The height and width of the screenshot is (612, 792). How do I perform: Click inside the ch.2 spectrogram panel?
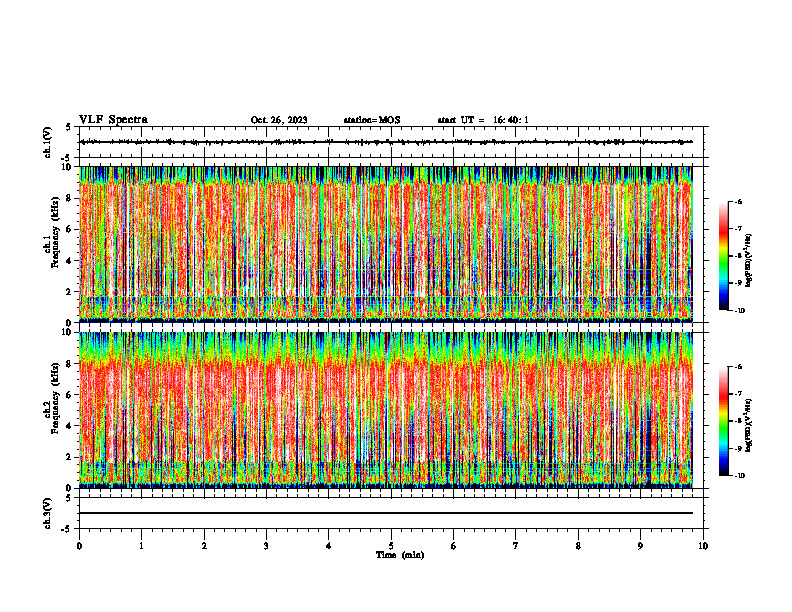pyautogui.click(x=386, y=410)
